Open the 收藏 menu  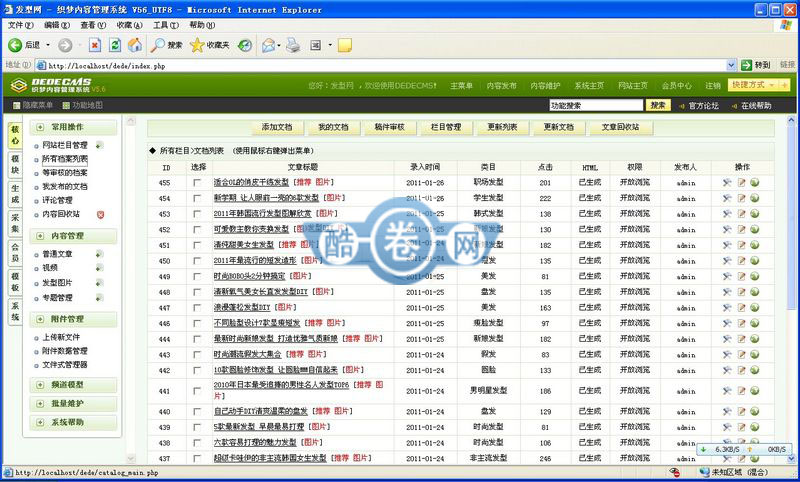129,25
